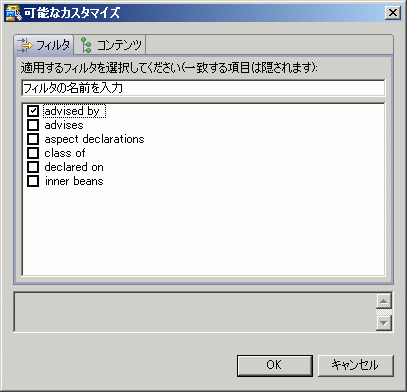
Task: Confirm with the OK button
Action: pyautogui.click(x=275, y=365)
